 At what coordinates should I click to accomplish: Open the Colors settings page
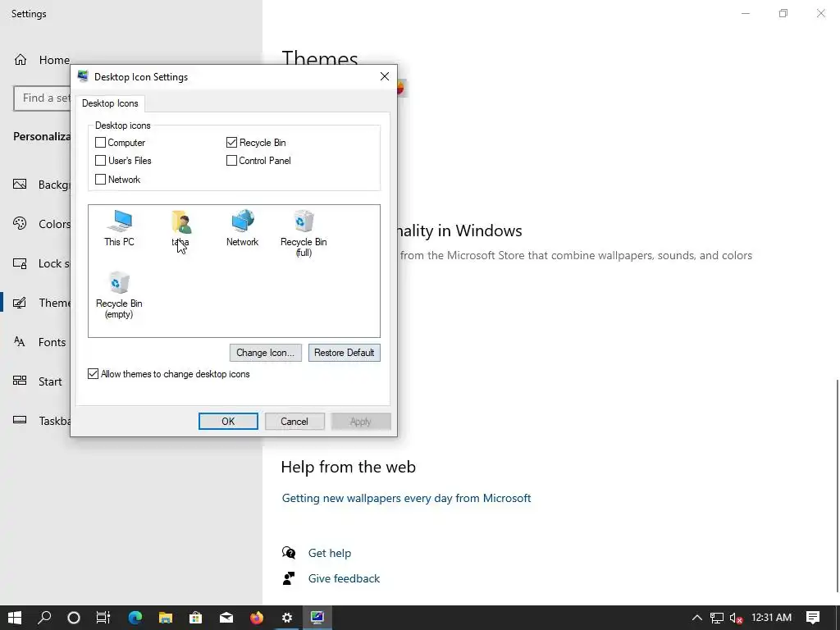(54, 224)
